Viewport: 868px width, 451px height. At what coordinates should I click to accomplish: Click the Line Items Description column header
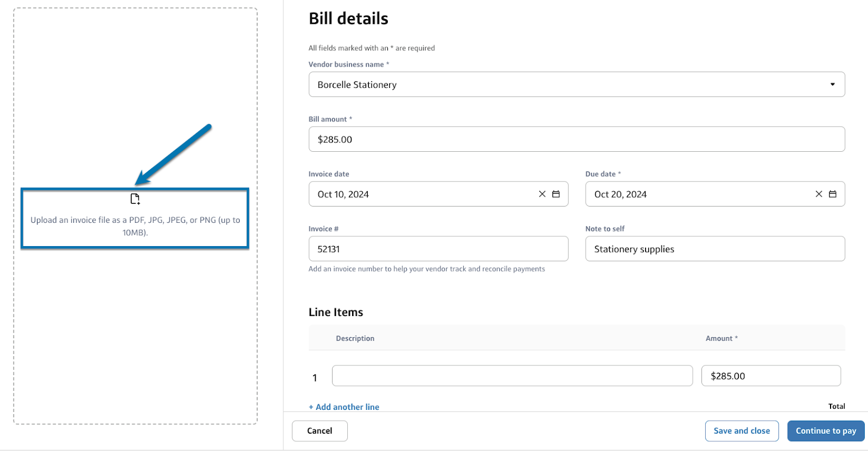[x=355, y=338]
